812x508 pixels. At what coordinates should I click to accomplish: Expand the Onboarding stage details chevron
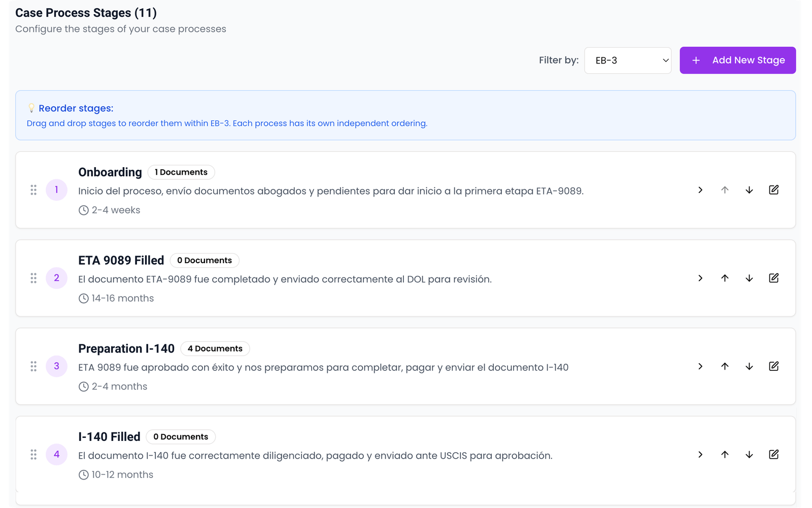click(x=700, y=190)
